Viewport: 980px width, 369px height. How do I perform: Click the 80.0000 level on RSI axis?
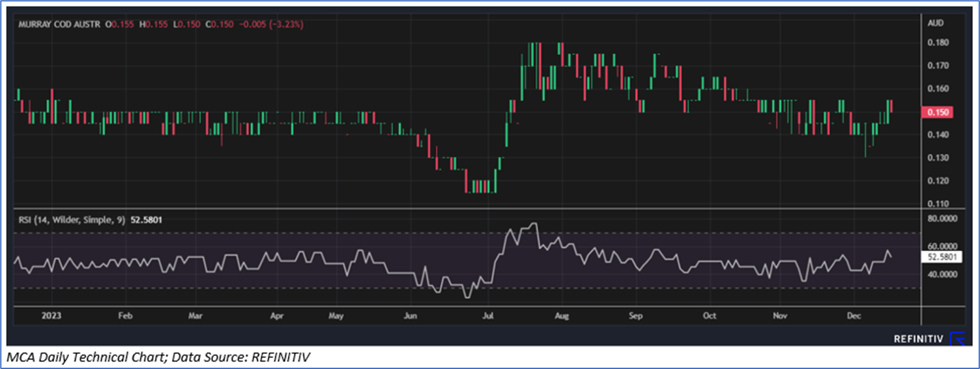[942, 219]
